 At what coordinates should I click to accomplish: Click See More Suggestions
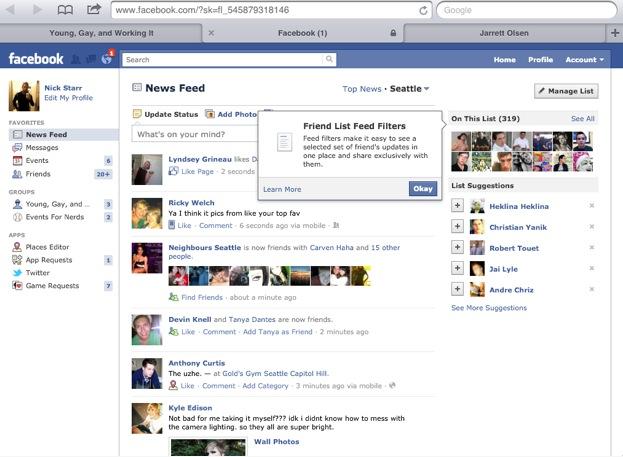tap(489, 308)
